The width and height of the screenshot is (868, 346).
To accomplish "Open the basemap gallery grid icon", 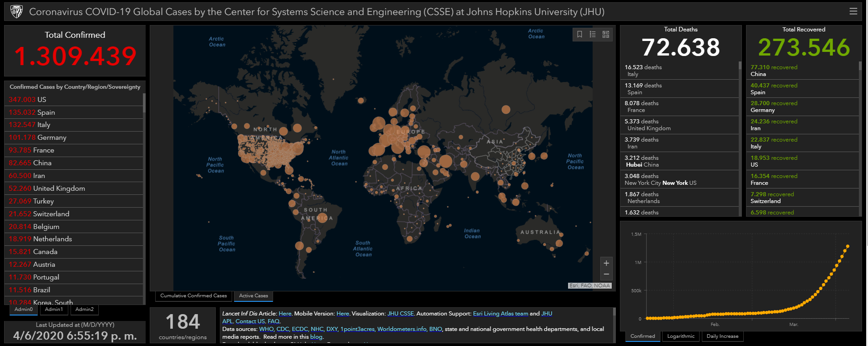I will point(606,34).
